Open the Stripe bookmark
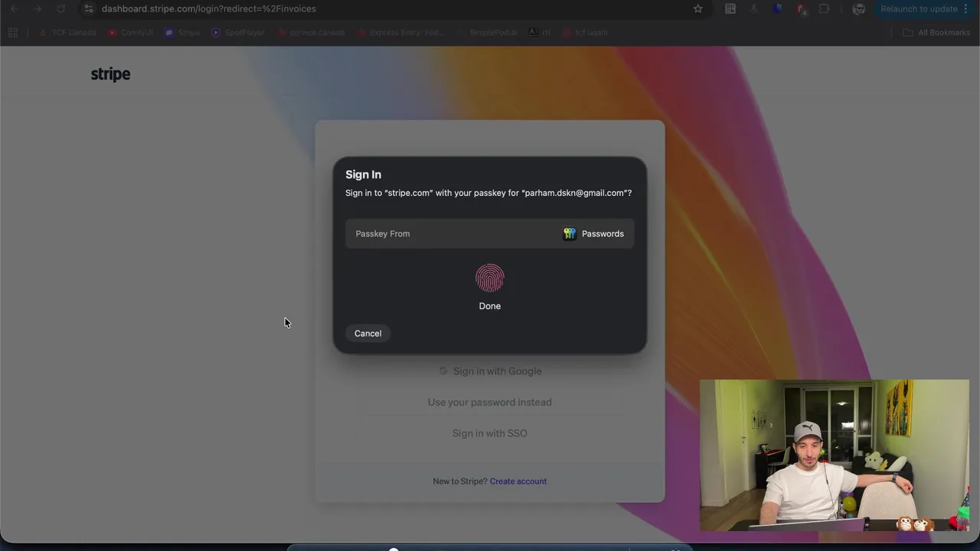The height and width of the screenshot is (551, 980). (x=182, y=33)
